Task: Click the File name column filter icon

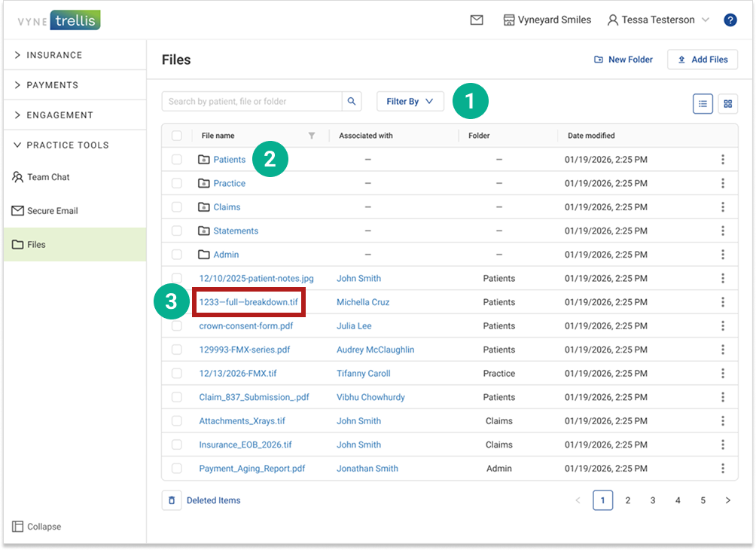Action: point(312,136)
